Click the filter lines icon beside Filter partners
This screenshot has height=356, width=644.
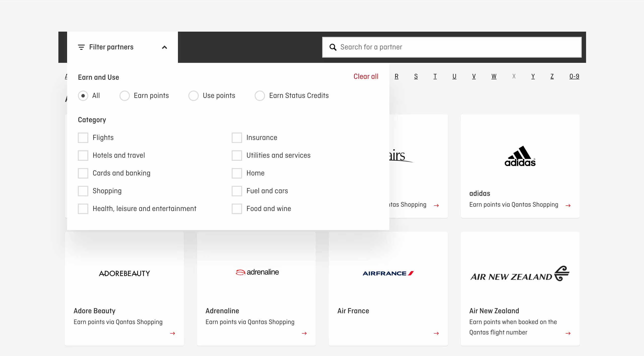[x=81, y=47]
